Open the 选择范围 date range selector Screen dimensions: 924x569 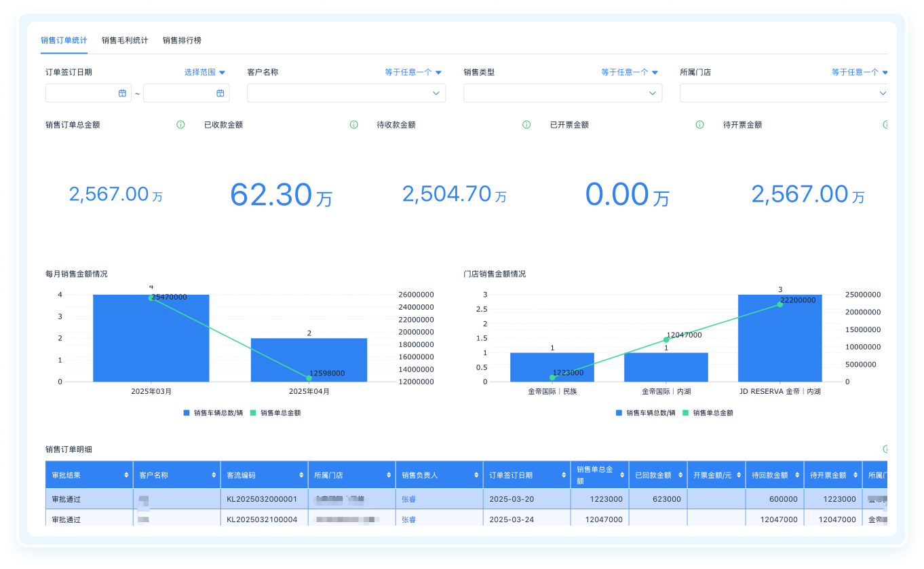(x=204, y=72)
